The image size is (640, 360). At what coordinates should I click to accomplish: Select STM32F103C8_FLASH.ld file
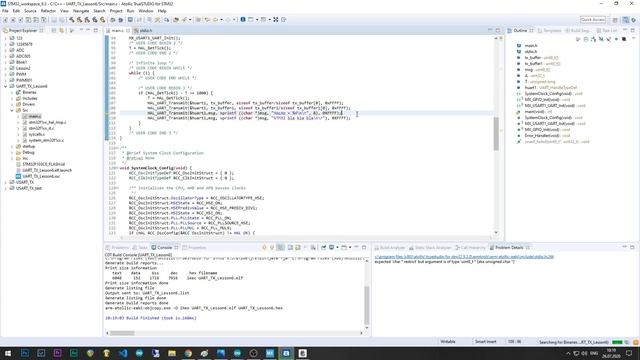tap(43, 164)
